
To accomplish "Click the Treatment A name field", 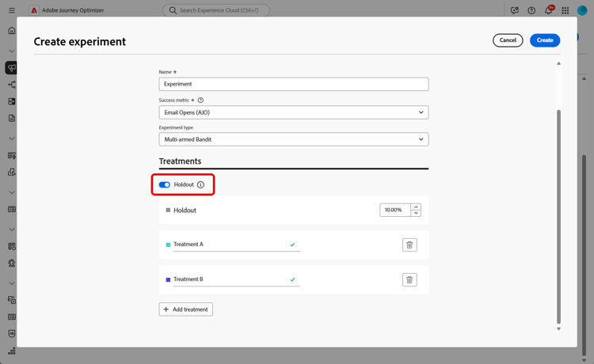I will 230,245.
